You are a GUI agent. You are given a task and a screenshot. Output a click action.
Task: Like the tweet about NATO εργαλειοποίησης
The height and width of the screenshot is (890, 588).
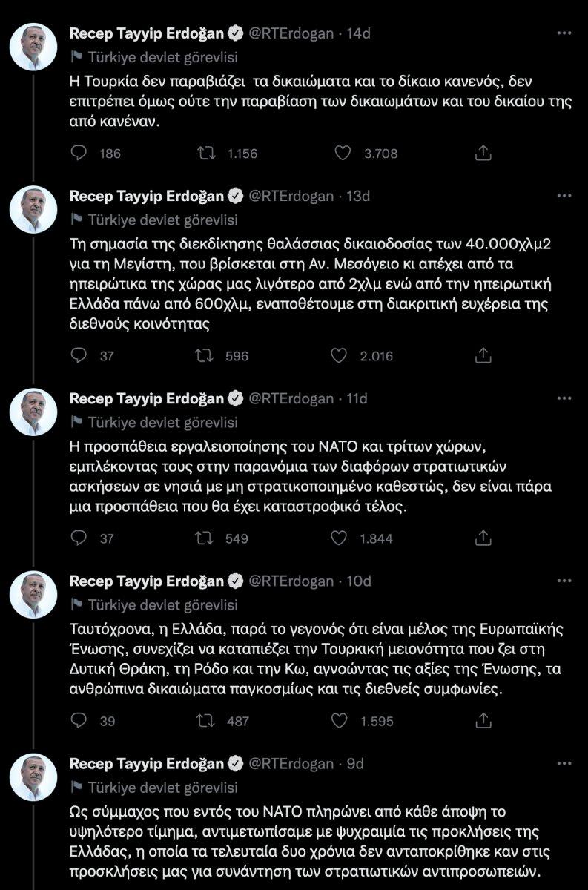click(340, 538)
